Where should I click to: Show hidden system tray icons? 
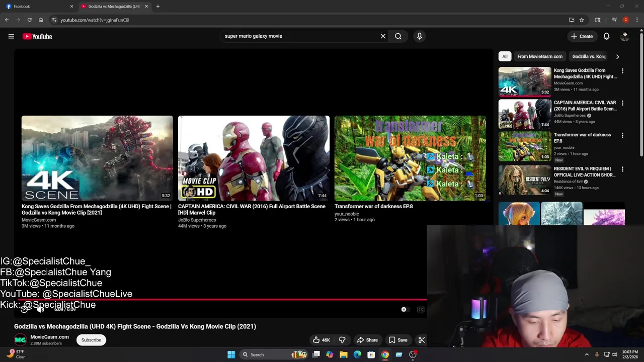[587, 354]
